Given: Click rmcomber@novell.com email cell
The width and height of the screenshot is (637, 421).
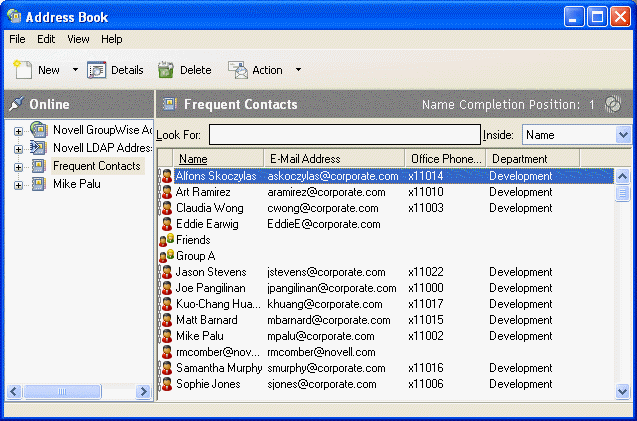Looking at the screenshot, I should [321, 352].
